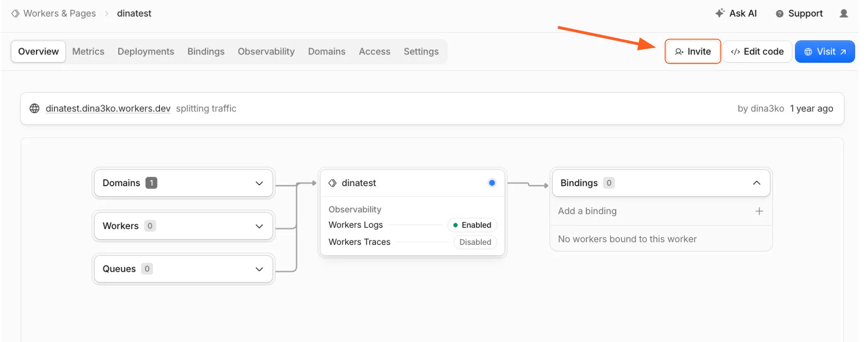Screen dimensions: 868x342
Task: Open the Support link
Action: coord(806,13)
